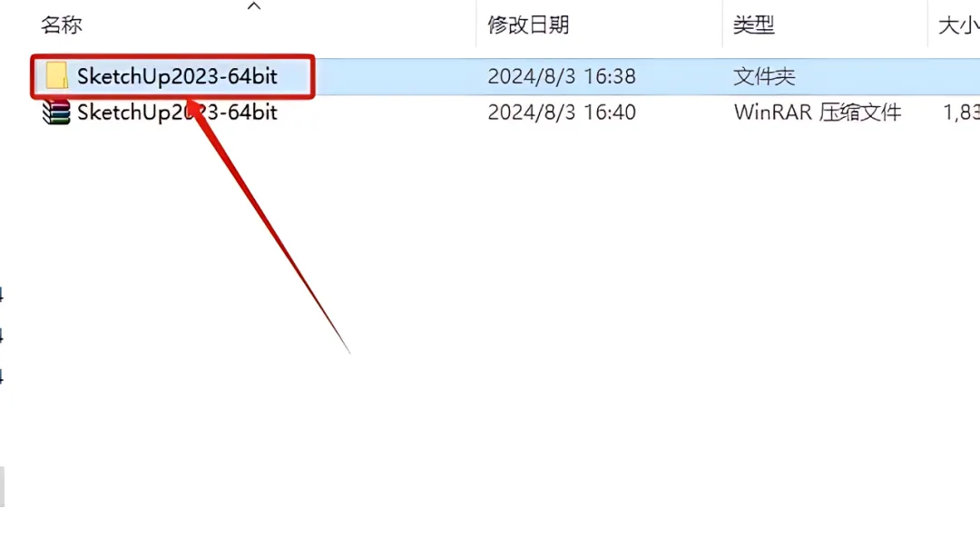Click the gray scrollbar piece at left edge
980x546 pixels.
[x=2, y=487]
